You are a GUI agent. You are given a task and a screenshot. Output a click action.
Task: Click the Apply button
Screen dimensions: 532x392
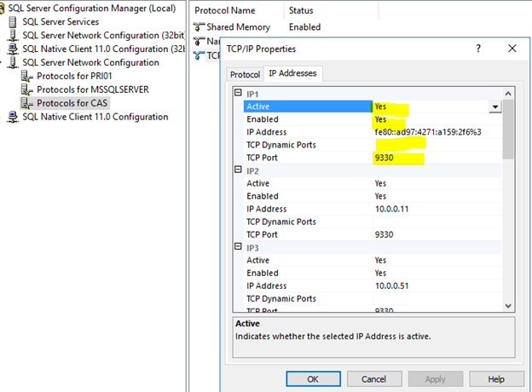(x=436, y=378)
